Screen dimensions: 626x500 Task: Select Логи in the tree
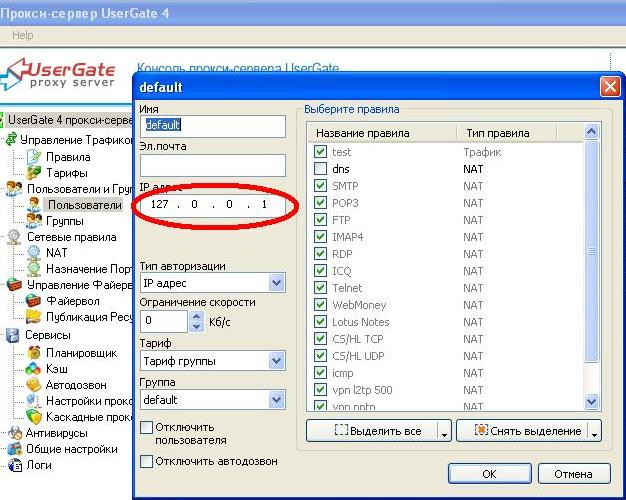[x=38, y=465]
